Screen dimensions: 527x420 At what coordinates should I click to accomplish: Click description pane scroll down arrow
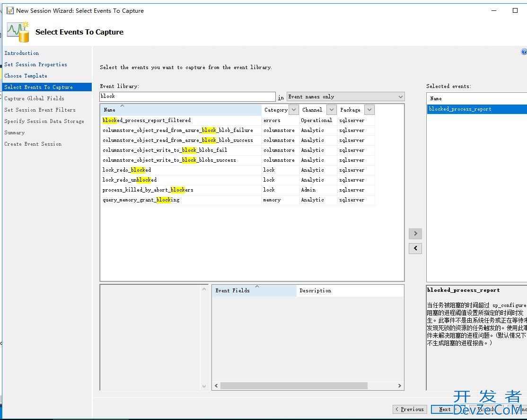204,386
